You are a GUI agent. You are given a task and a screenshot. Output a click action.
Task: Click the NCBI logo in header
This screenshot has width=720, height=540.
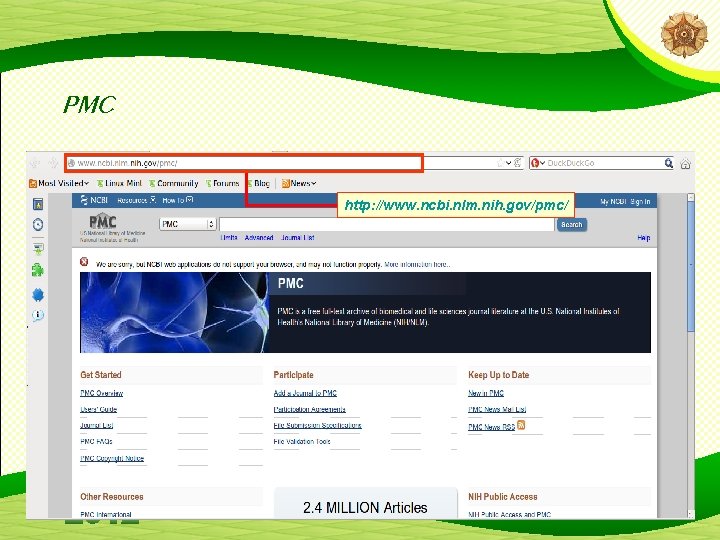pos(94,200)
